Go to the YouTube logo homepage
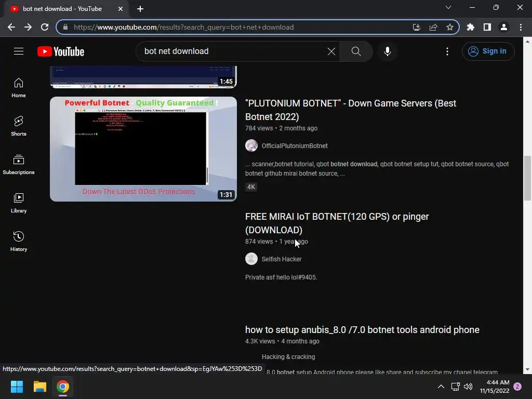 pyautogui.click(x=61, y=51)
